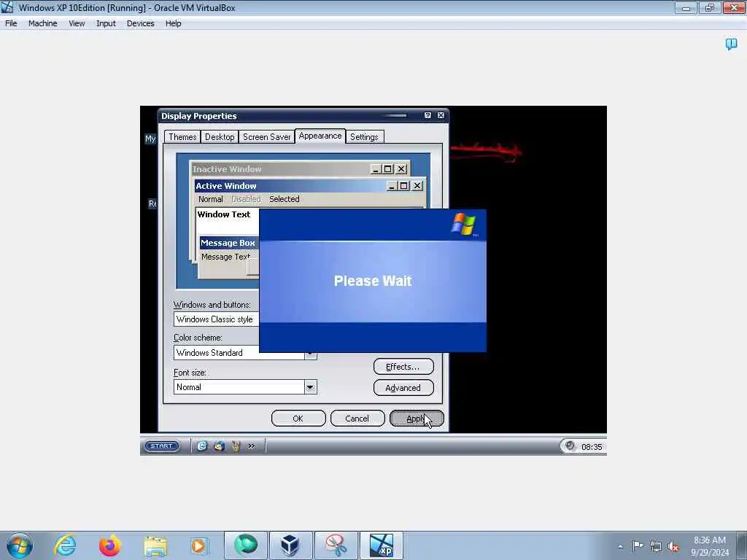Click the Window Text in the preview

tap(224, 214)
